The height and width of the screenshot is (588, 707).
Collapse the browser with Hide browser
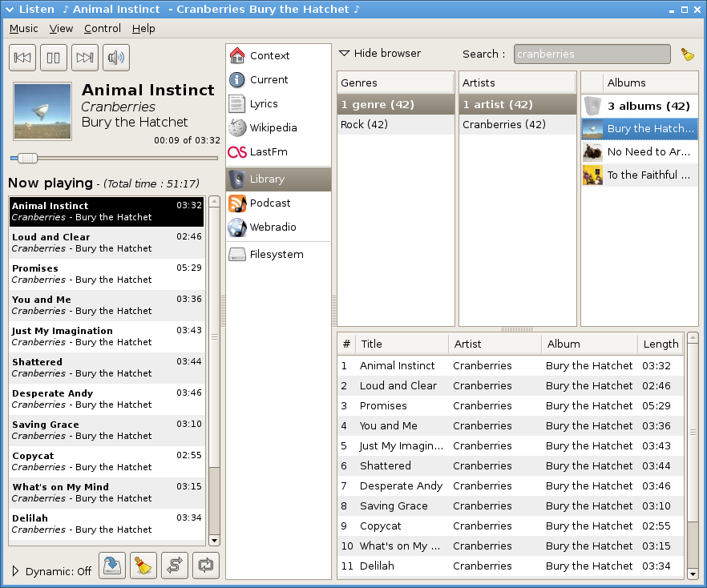tap(380, 53)
